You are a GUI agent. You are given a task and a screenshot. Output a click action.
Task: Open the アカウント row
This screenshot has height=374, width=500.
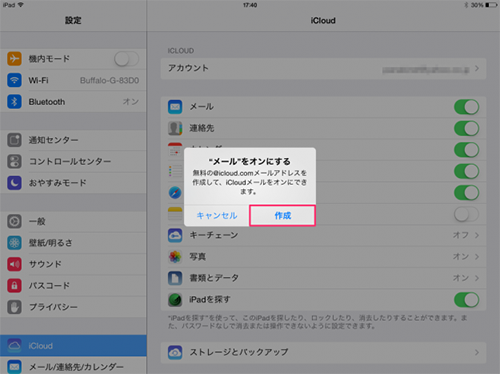point(323,68)
